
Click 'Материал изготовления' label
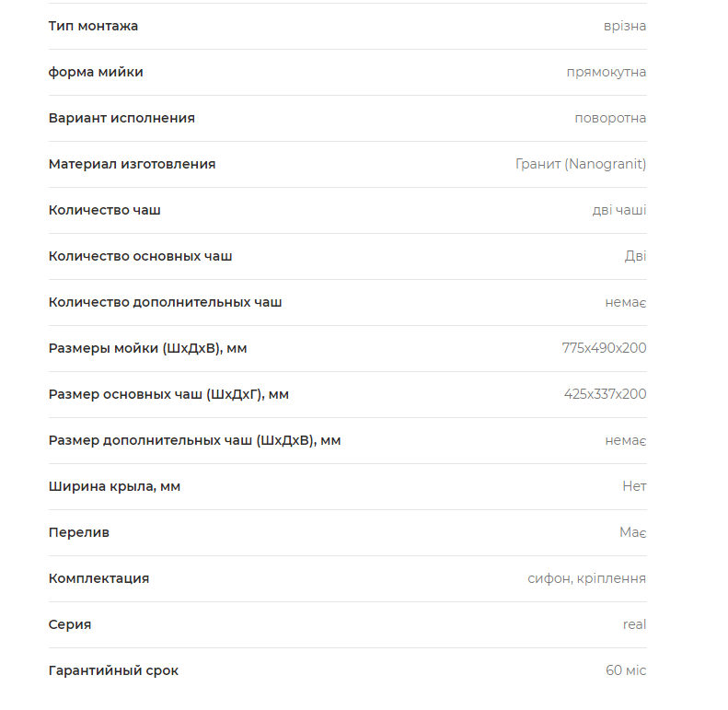pyautogui.click(x=133, y=164)
